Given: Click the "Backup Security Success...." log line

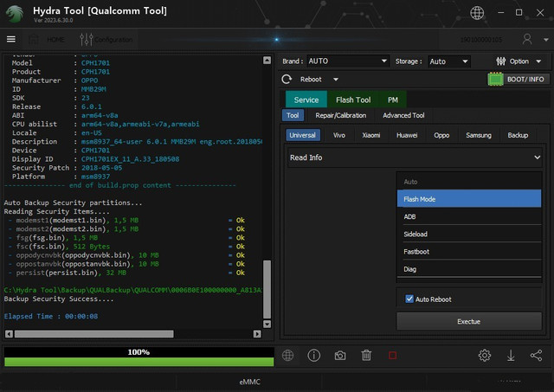Looking at the screenshot, I should click(x=59, y=299).
